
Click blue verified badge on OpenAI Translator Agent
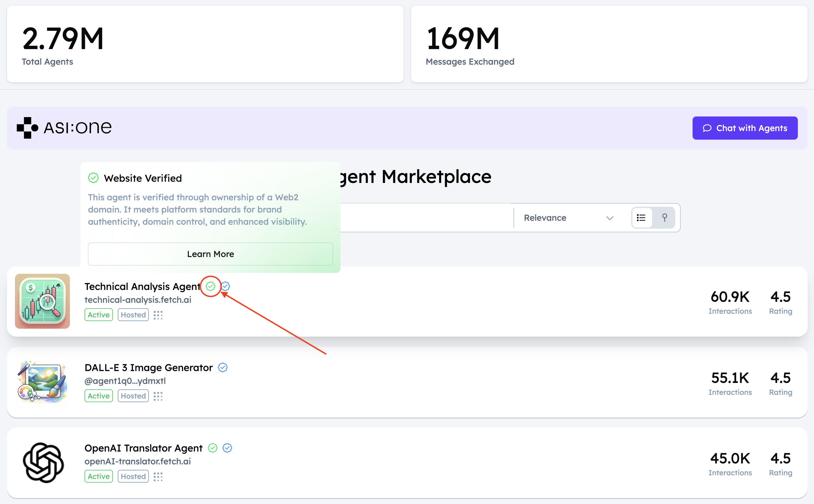227,448
